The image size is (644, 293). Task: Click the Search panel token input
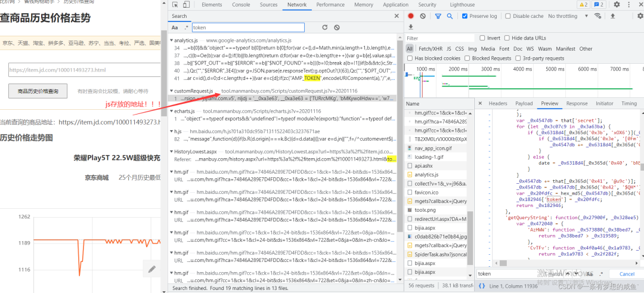coord(248,27)
